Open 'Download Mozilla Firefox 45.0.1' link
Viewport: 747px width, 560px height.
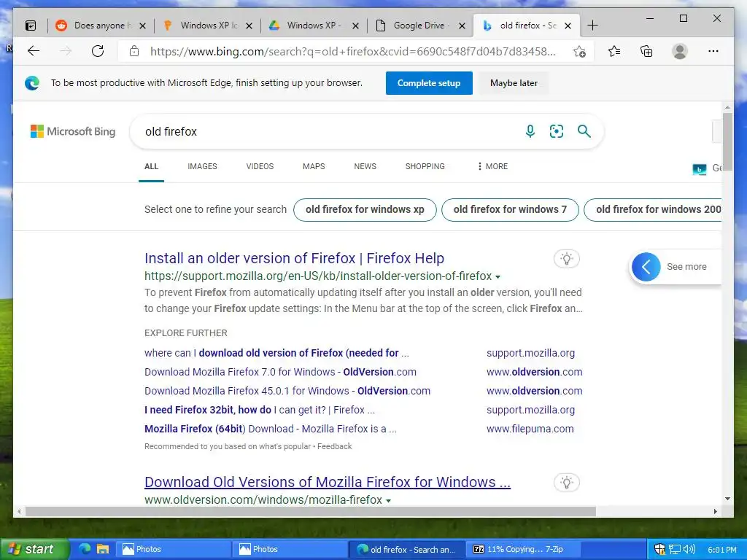click(287, 391)
